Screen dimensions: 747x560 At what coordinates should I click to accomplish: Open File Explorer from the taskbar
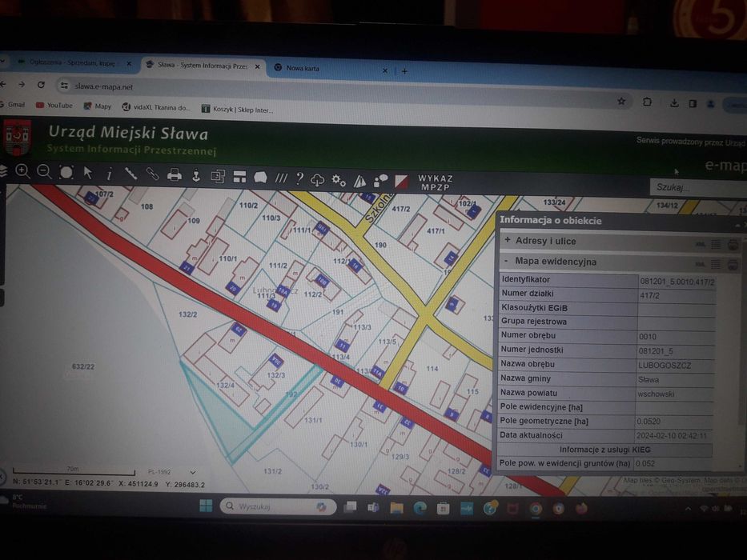396,508
